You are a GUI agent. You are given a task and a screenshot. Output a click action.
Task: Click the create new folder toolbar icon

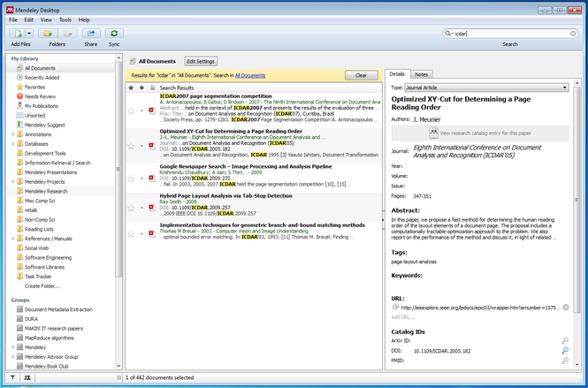point(48,34)
